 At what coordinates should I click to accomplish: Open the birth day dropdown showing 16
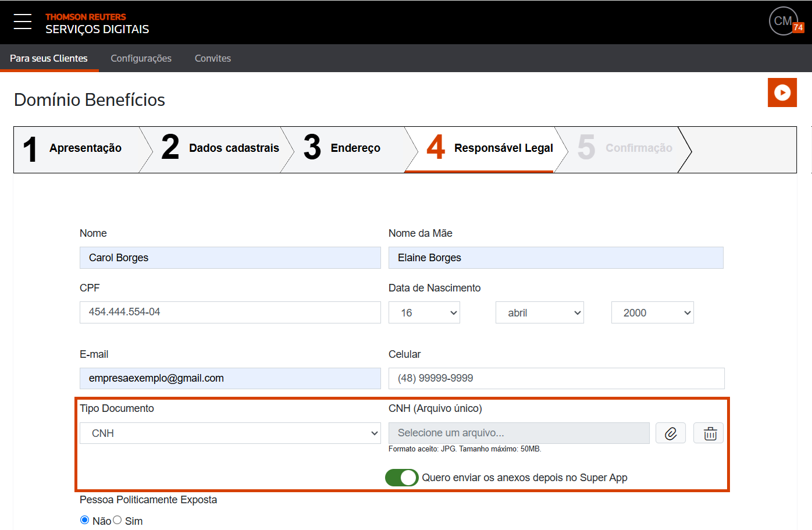424,312
